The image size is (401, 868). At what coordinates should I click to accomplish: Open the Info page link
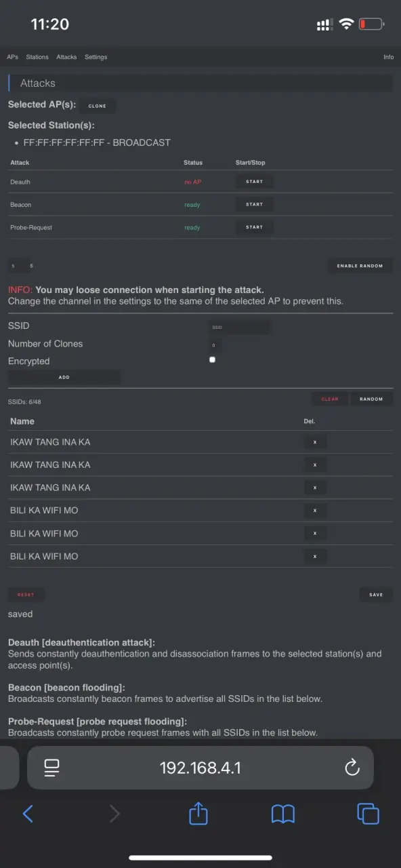coord(388,57)
